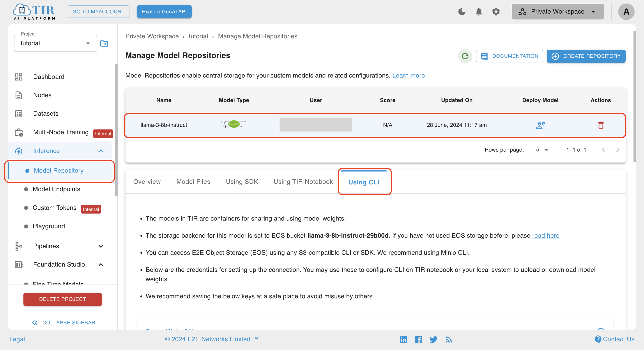The height and width of the screenshot is (350, 644).
Task: Open the user avatar A menu
Action: [x=626, y=12]
